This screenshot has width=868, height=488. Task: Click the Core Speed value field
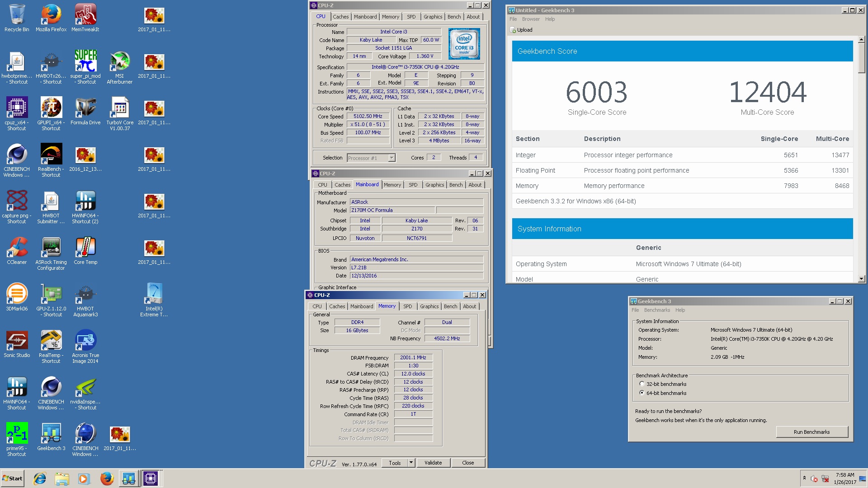tap(368, 116)
